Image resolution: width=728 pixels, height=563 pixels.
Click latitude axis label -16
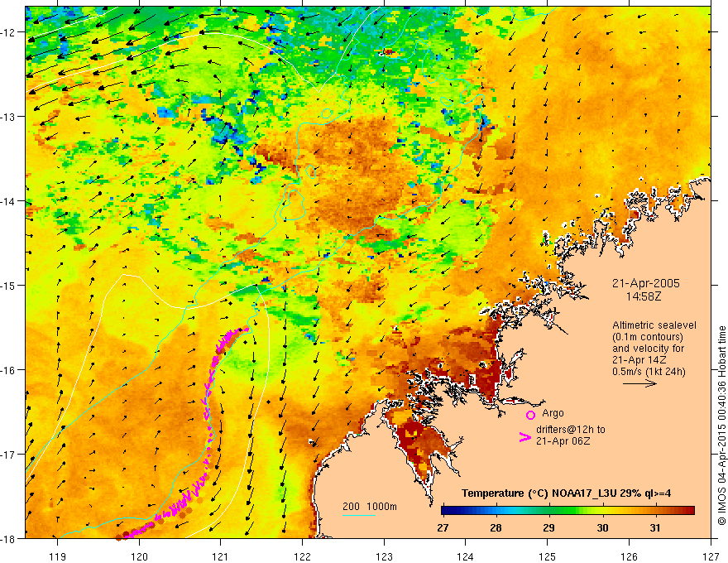[8, 370]
